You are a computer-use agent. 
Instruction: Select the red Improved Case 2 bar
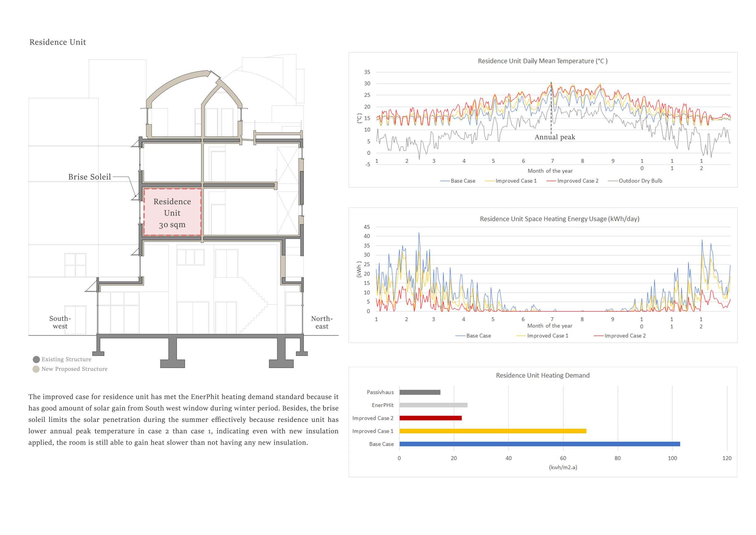(x=430, y=418)
